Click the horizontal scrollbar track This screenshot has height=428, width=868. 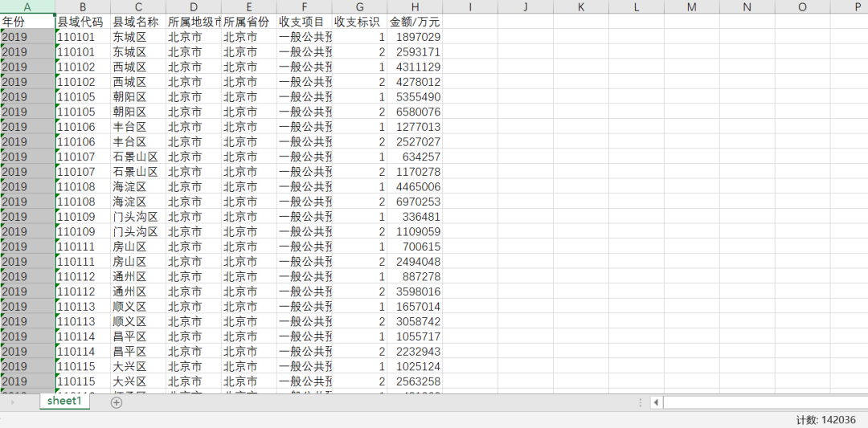point(765,402)
